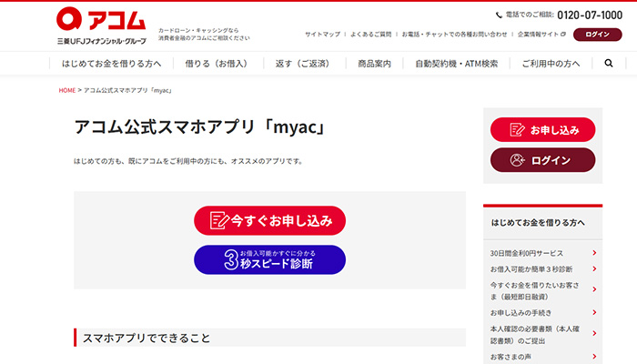Screen dimensions: 637x364
Task: Open 今すぐお金を借りたいお客さま sidebar link
Action: (x=535, y=291)
